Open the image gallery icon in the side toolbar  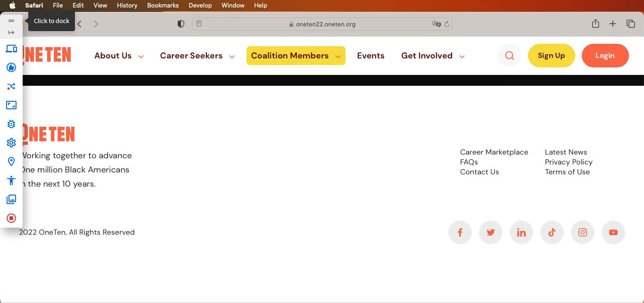[x=11, y=199]
